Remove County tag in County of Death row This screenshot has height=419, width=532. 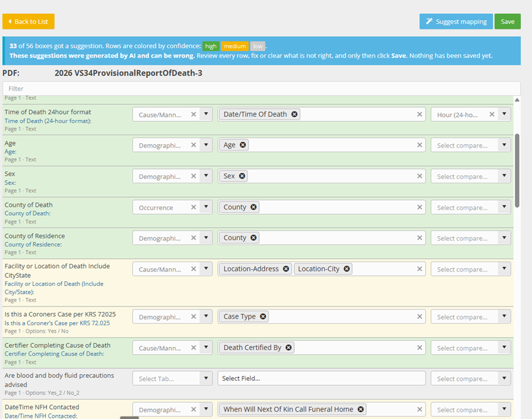[253, 207]
